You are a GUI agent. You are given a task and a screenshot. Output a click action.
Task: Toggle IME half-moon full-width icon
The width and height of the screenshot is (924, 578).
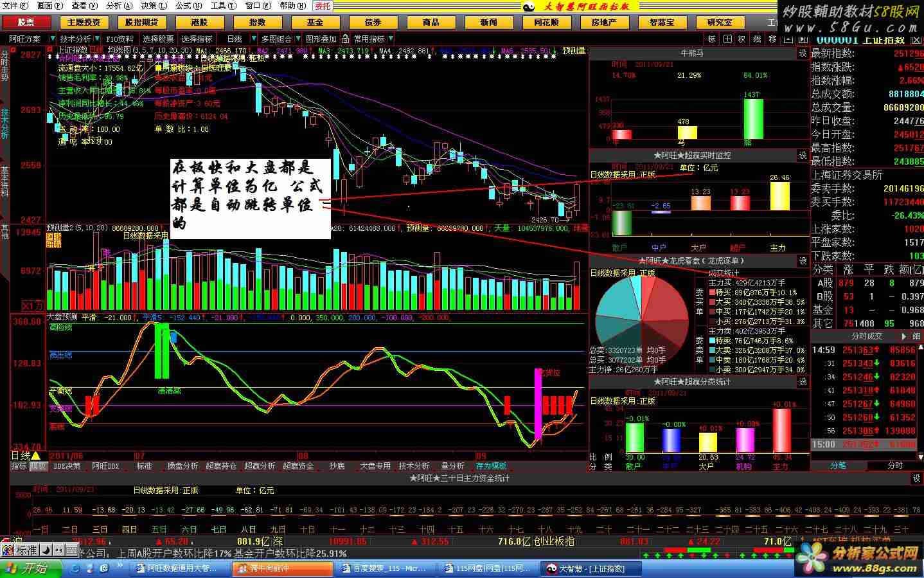point(46,550)
